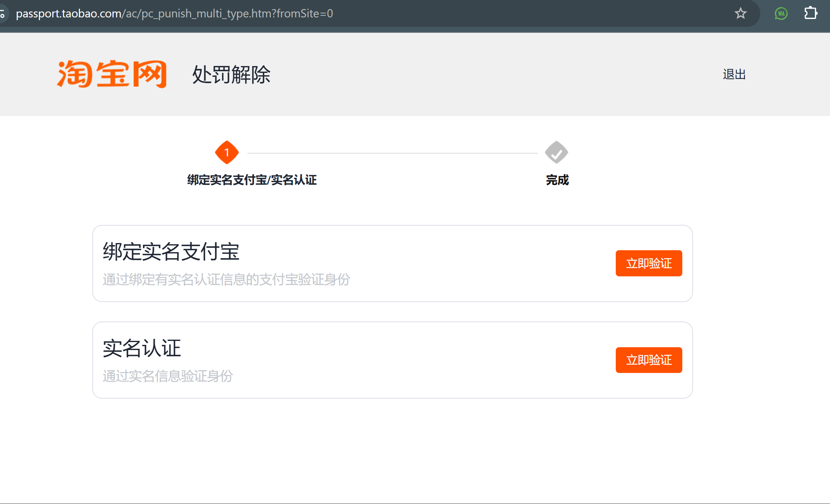This screenshot has width=830, height=504.
Task: Select the 实名认证 card title
Action: pos(142,348)
